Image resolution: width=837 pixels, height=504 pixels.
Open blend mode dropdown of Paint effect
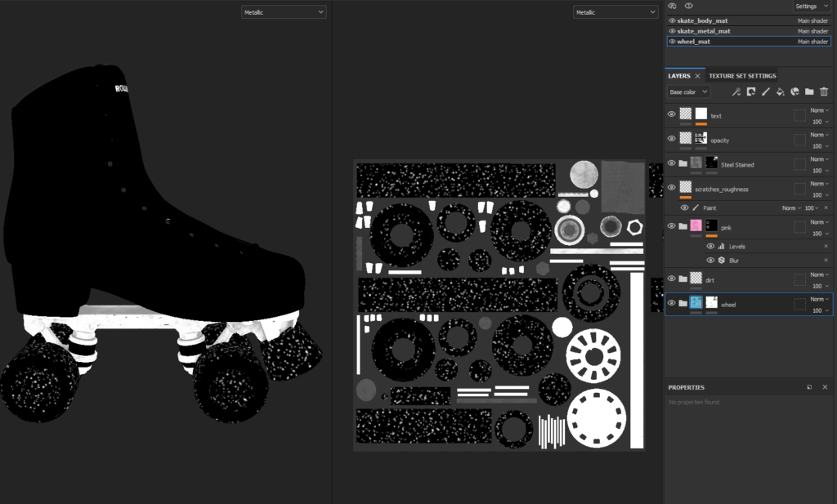click(792, 208)
